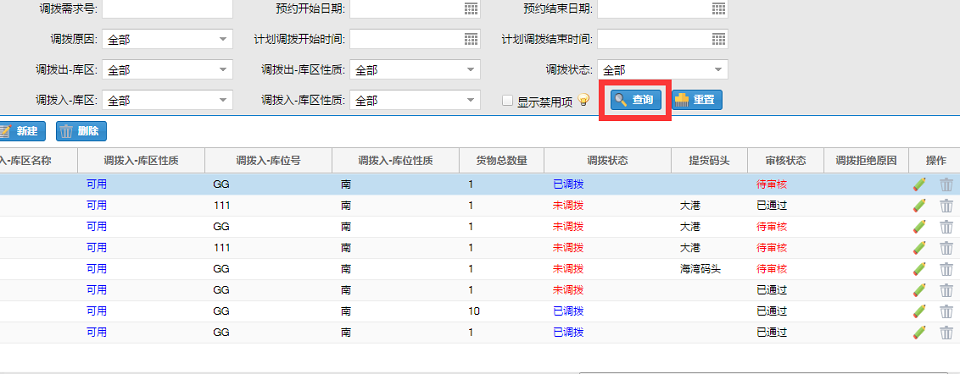Click the 删除 toolbar button

coord(81,131)
